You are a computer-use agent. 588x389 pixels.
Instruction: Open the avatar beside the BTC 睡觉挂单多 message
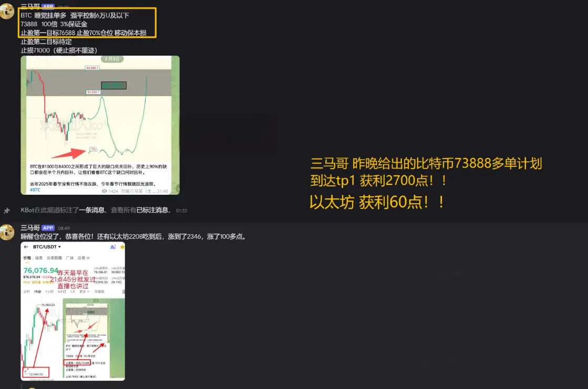point(7,11)
